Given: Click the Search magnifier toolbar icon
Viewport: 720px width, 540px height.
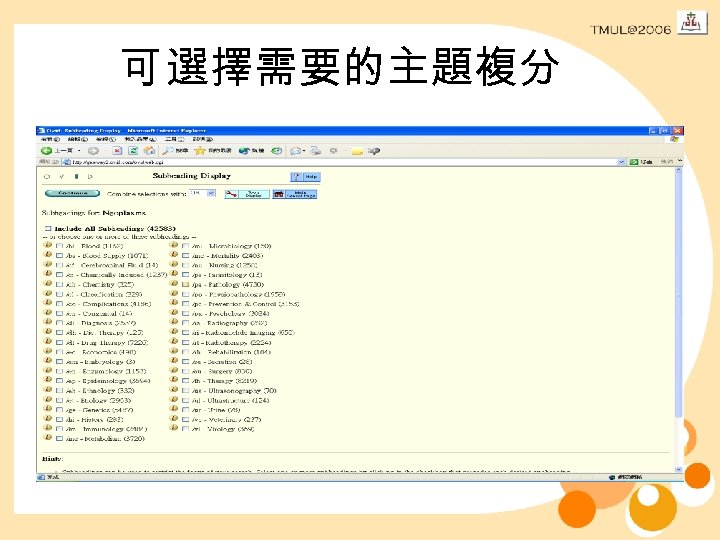Looking at the screenshot, I should pyautogui.click(x=168, y=151).
